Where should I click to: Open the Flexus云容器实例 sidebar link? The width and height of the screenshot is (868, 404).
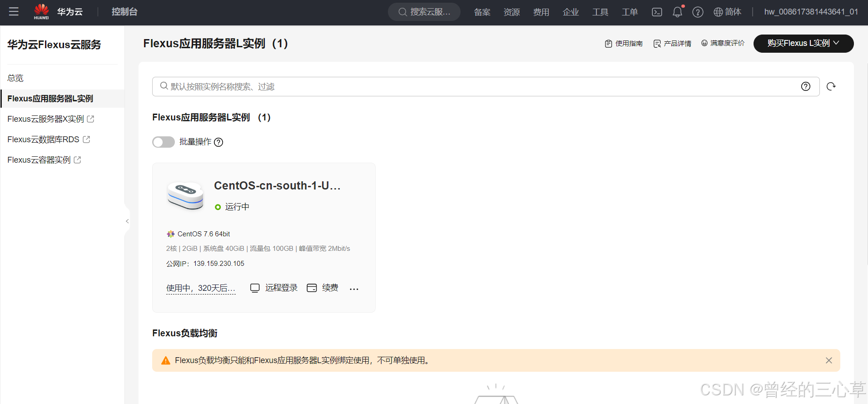(39, 160)
